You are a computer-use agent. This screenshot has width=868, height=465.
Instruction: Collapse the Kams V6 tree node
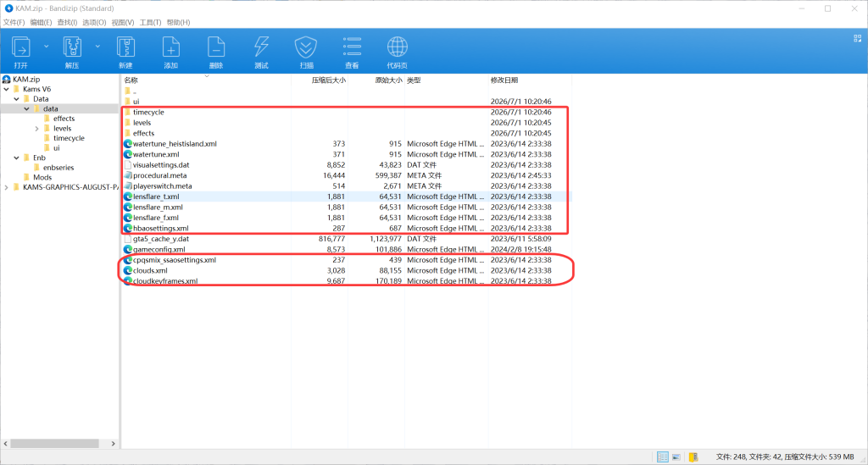coord(6,89)
